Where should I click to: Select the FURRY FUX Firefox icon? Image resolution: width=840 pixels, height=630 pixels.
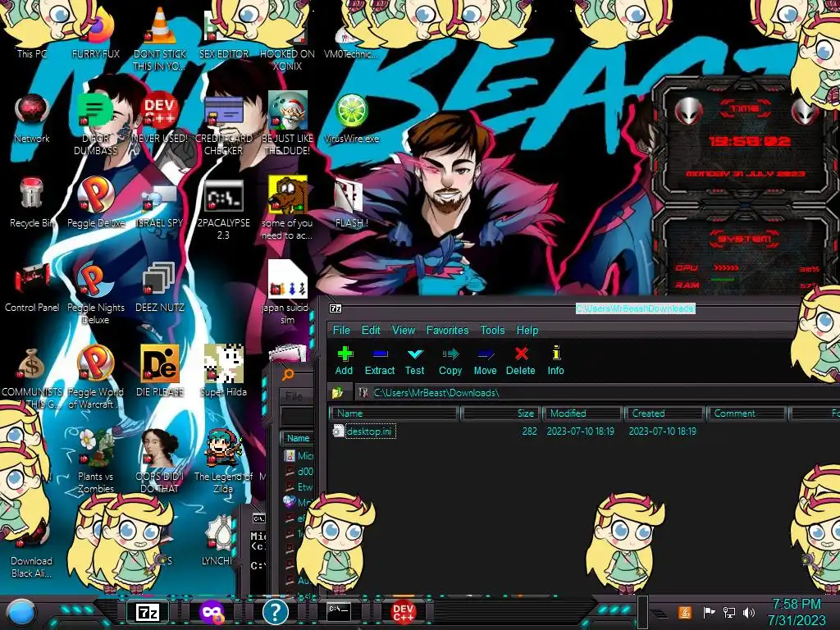pyautogui.click(x=96, y=33)
